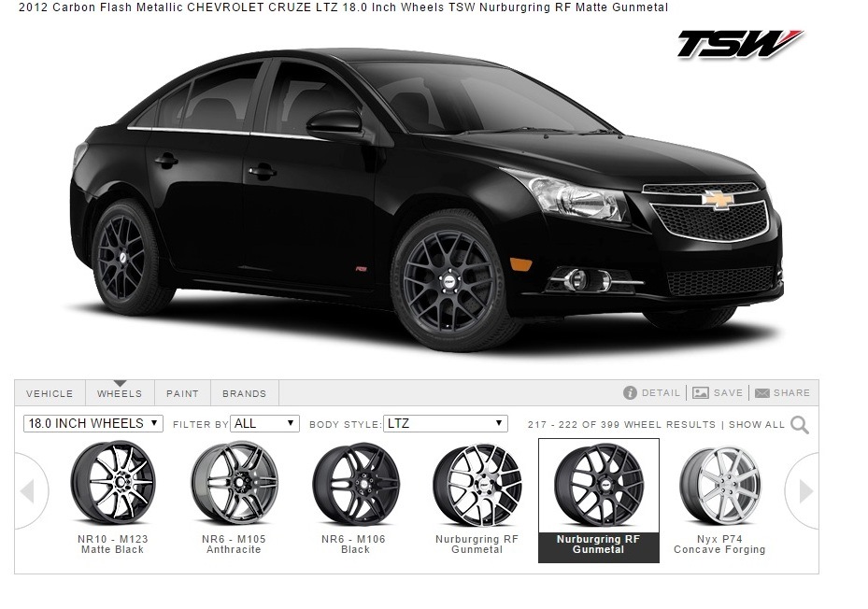The image size is (868, 609).
Task: Open the DETAIL info for this wheel
Action: 651,392
